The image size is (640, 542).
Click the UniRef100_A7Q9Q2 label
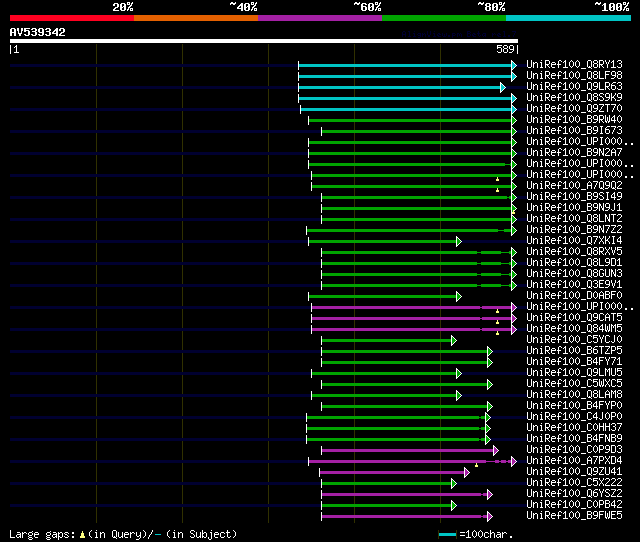pyautogui.click(x=574, y=186)
